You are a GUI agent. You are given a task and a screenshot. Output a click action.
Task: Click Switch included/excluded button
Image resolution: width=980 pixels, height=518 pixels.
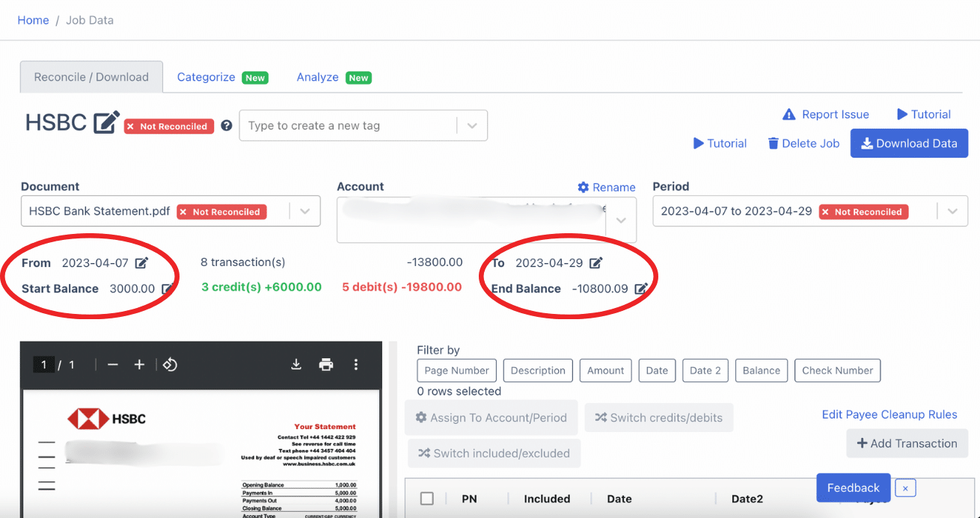[x=494, y=453]
